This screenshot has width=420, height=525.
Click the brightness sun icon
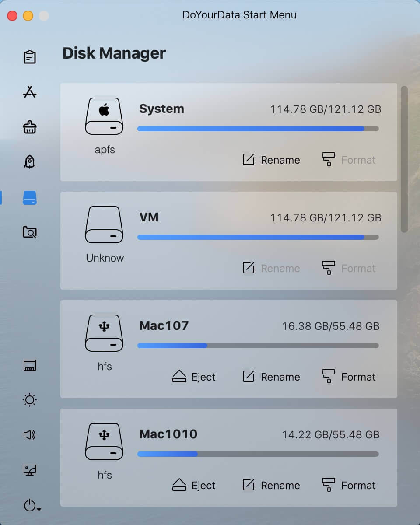[x=30, y=400]
